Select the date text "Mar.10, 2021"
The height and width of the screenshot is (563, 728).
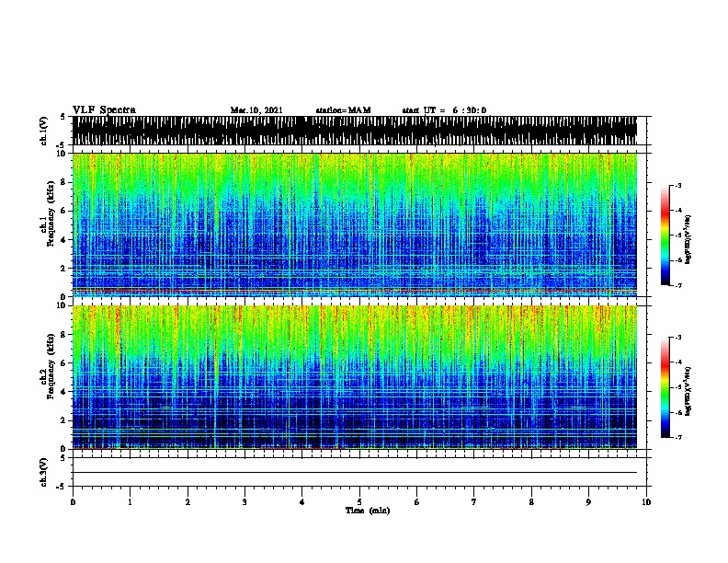tap(256, 110)
